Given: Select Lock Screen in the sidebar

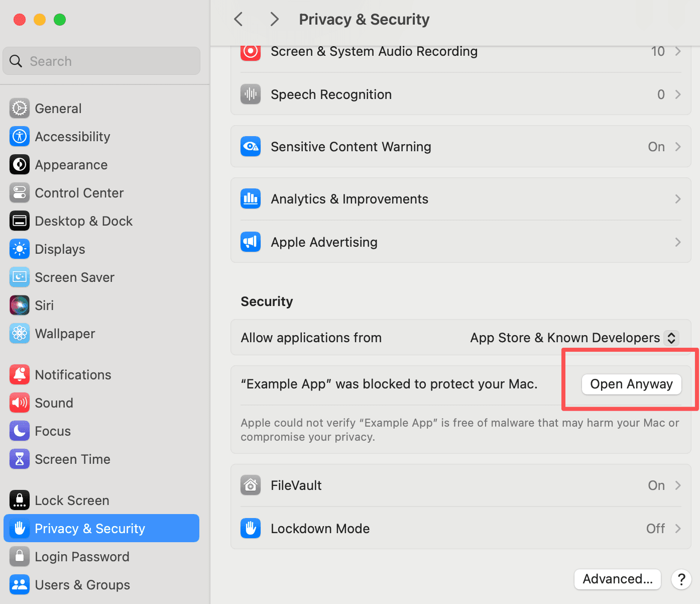Looking at the screenshot, I should click(101, 500).
